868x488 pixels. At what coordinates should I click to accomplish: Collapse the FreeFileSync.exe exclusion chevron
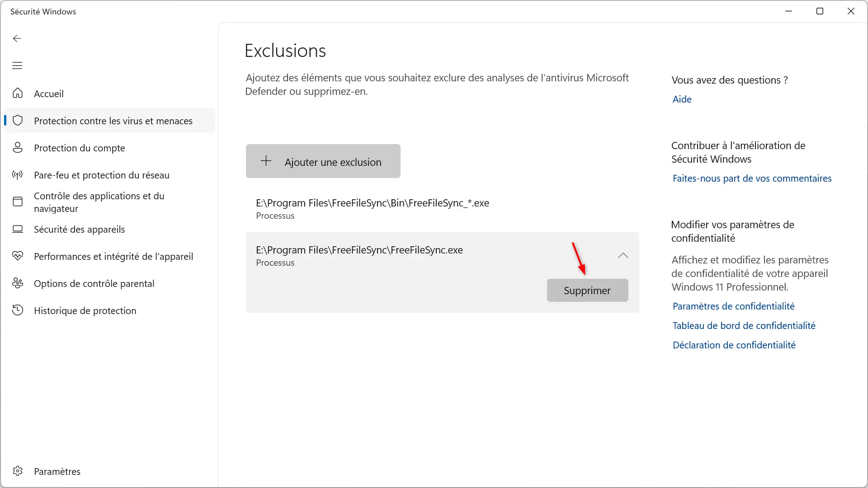pos(623,256)
